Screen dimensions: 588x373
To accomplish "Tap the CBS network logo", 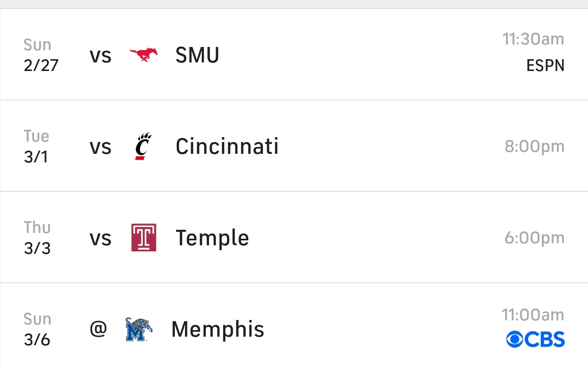I will (x=535, y=340).
